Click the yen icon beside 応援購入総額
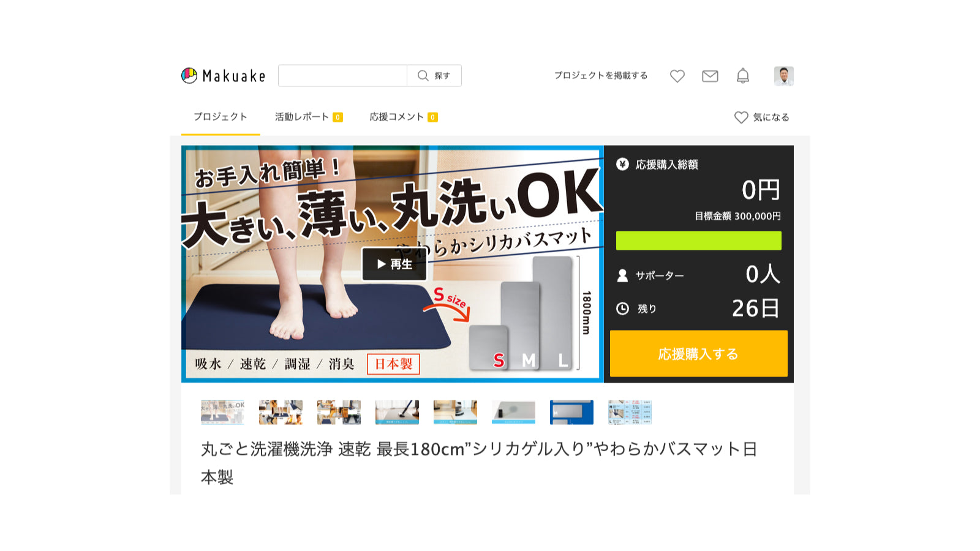 (622, 164)
